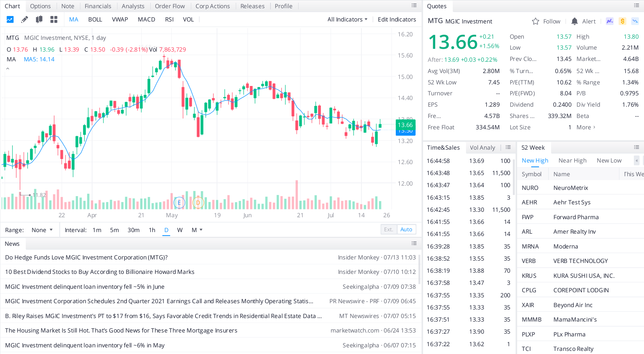Switch to the Releases tab
This screenshot has height=354, width=644.
tap(253, 6)
